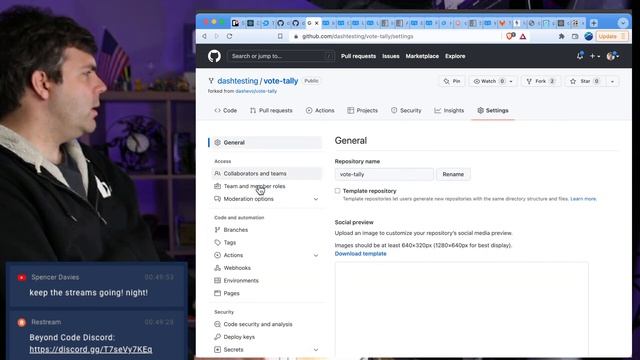Viewport: 640px width, 360px height.
Task: Star the repository
Action: pos(584,81)
